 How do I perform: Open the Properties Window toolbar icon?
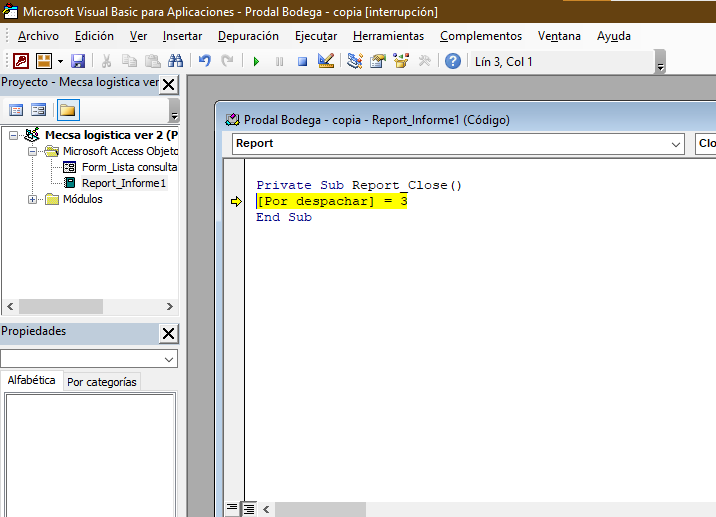tap(378, 61)
